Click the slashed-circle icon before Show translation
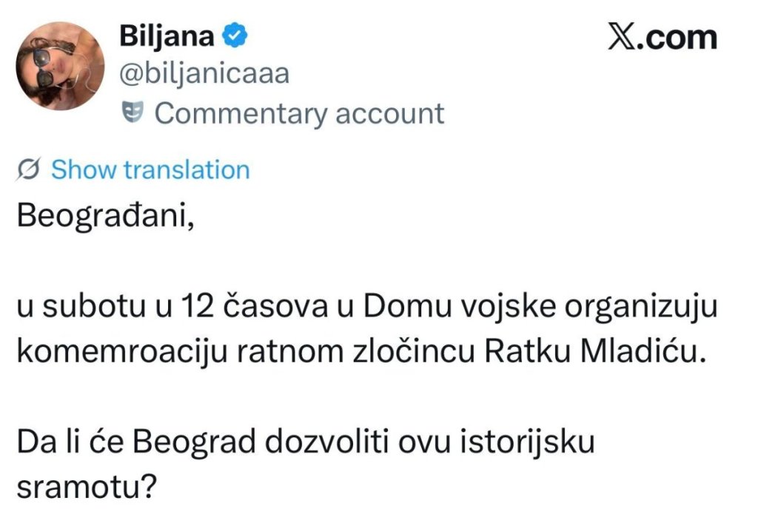Viewport: 758px width, 532px height. coord(29,169)
